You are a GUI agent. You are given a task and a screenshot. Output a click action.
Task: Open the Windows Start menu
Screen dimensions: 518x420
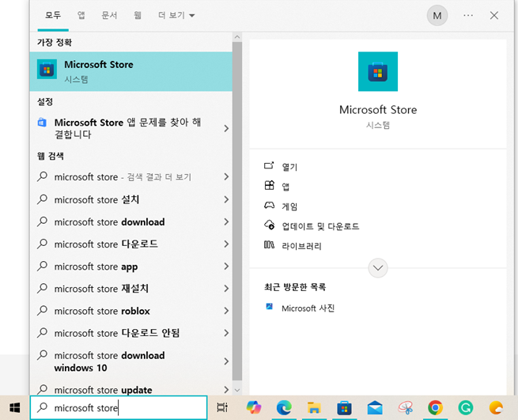14,408
